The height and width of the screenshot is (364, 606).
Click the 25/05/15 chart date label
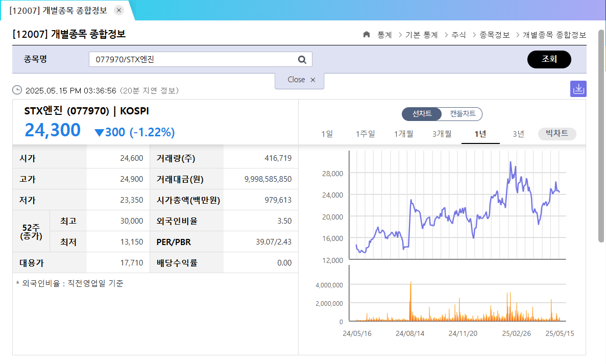click(x=560, y=333)
